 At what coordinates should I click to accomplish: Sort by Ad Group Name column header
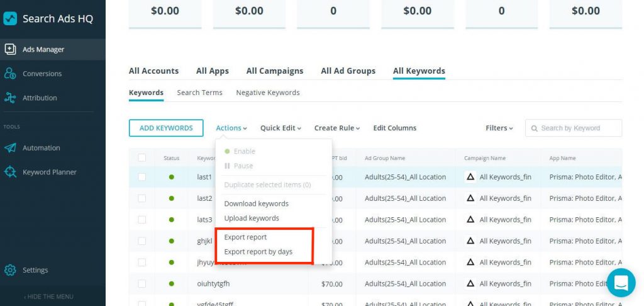(385, 158)
